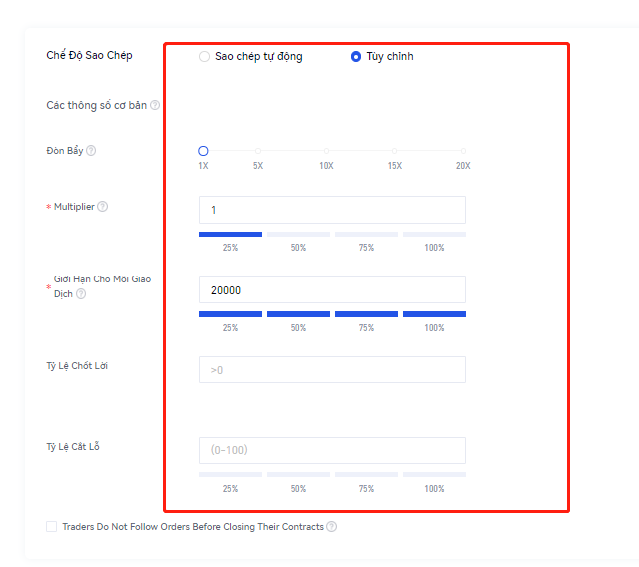Image resolution: width=639 pixels, height=567 pixels.
Task: Set leverage slider to 10X mark
Action: click(326, 151)
